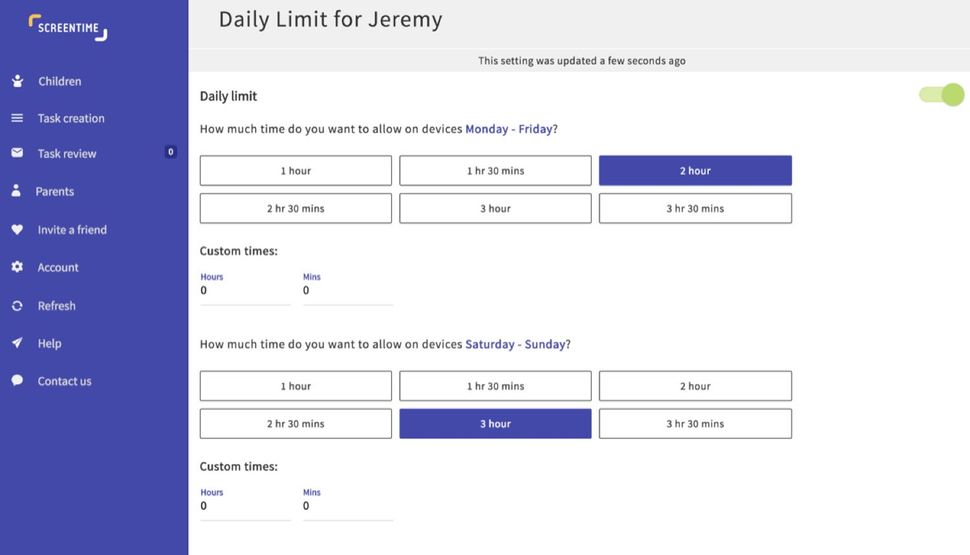Viewport: 970px width, 555px height.
Task: Click the Account gear icon
Action: pos(17,267)
